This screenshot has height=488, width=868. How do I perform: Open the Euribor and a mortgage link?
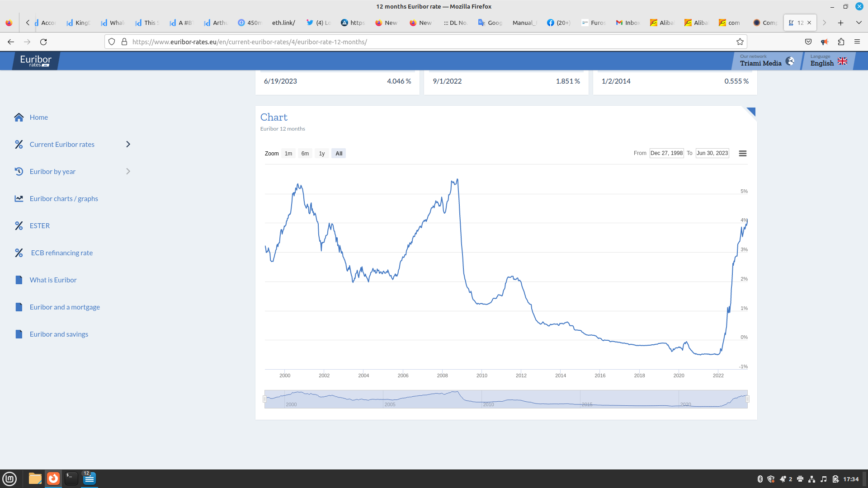pos(65,307)
